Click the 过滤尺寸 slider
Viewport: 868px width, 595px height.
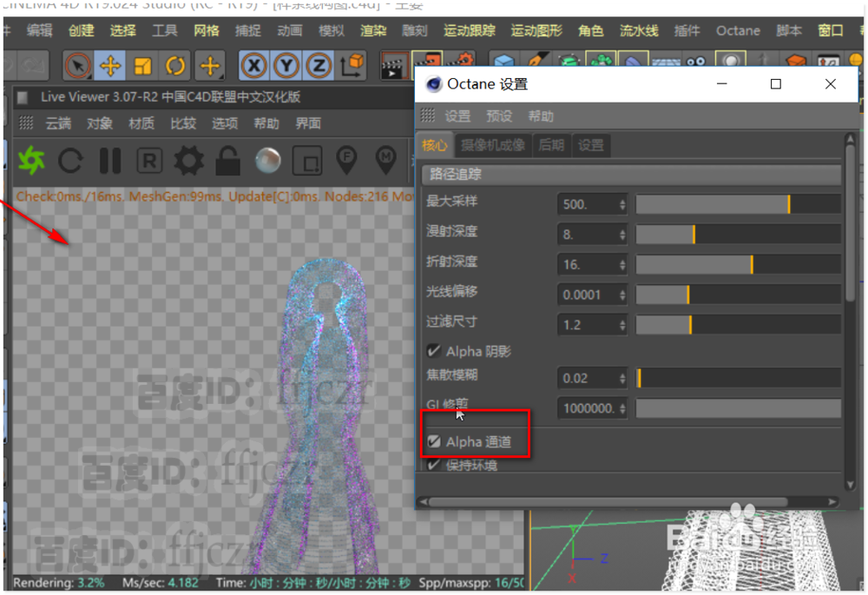pos(739,325)
